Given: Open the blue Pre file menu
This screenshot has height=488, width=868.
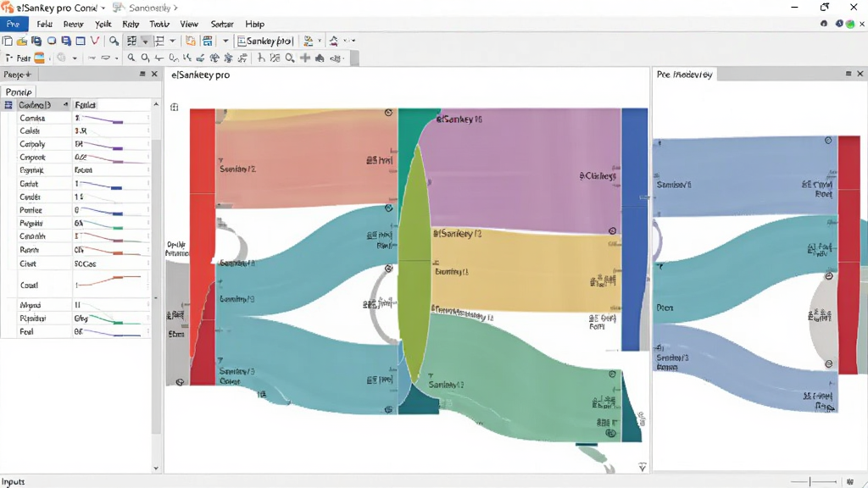Looking at the screenshot, I should point(14,24).
